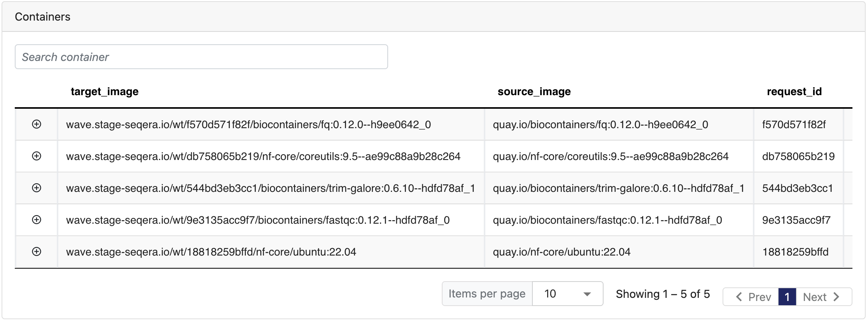
Task: Expand the fastqc:0.12.1 container row
Action: 37,220
